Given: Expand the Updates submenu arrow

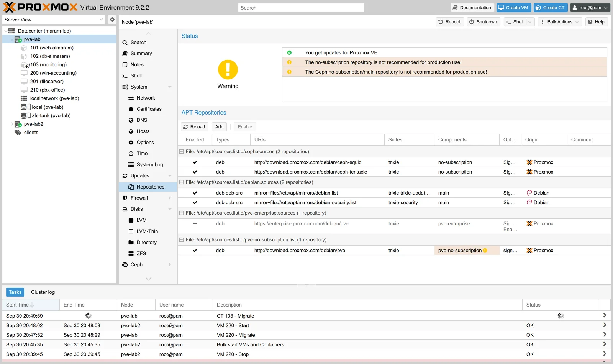Looking at the screenshot, I should (x=170, y=176).
